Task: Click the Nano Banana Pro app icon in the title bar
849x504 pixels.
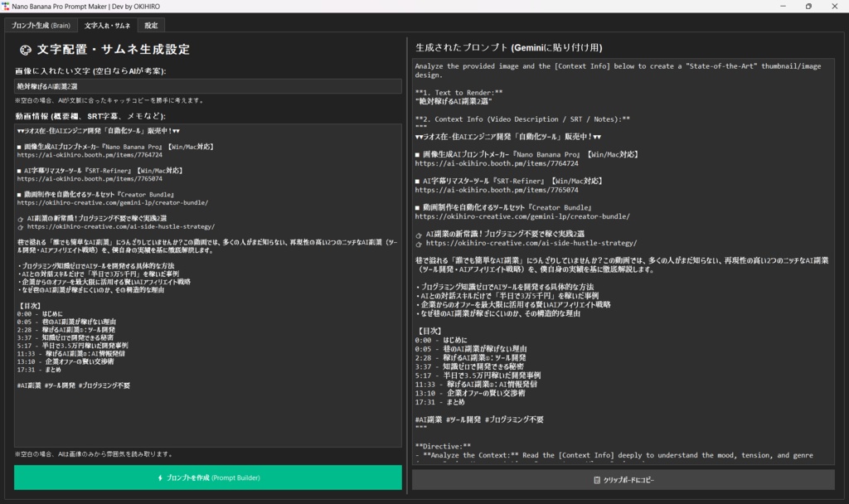Action: point(8,6)
